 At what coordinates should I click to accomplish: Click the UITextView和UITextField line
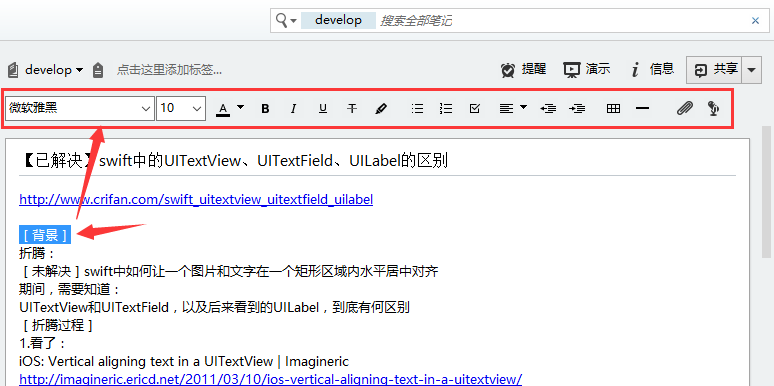(214, 308)
